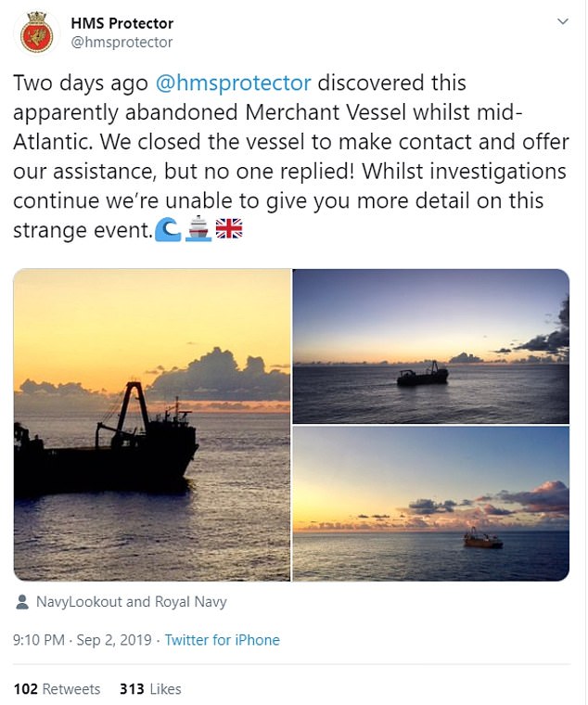Viewport: 588px width, 705px height.
Task: Click the wave emoji in the tweet
Action: coord(167,227)
